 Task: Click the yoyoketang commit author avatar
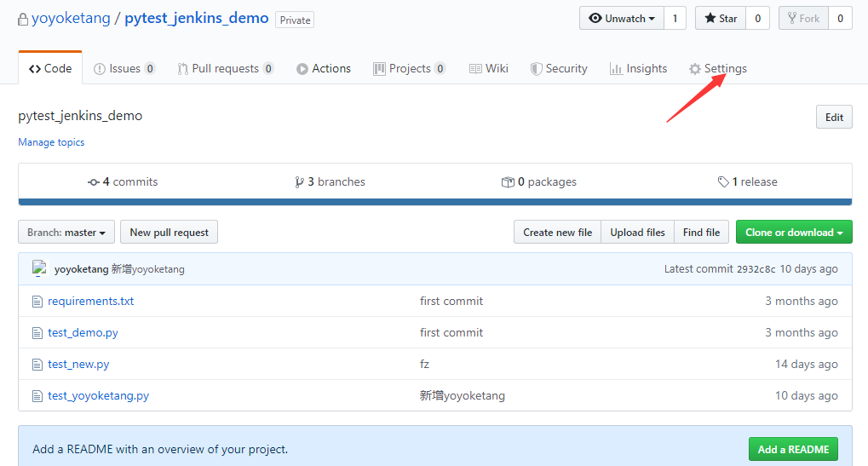coord(39,268)
